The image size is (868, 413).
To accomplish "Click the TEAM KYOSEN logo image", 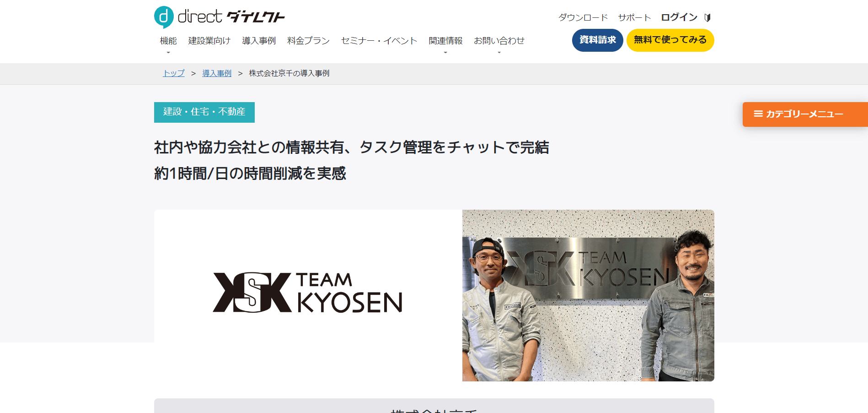I will coord(308,293).
